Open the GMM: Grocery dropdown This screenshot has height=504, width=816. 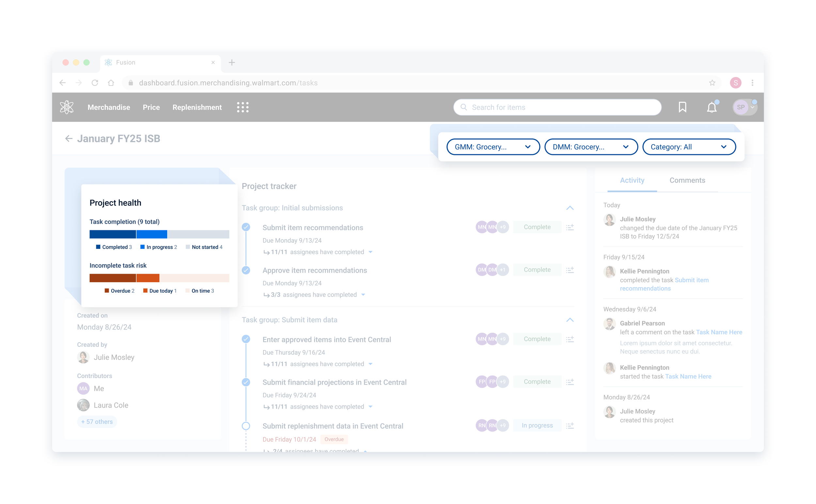pos(493,147)
